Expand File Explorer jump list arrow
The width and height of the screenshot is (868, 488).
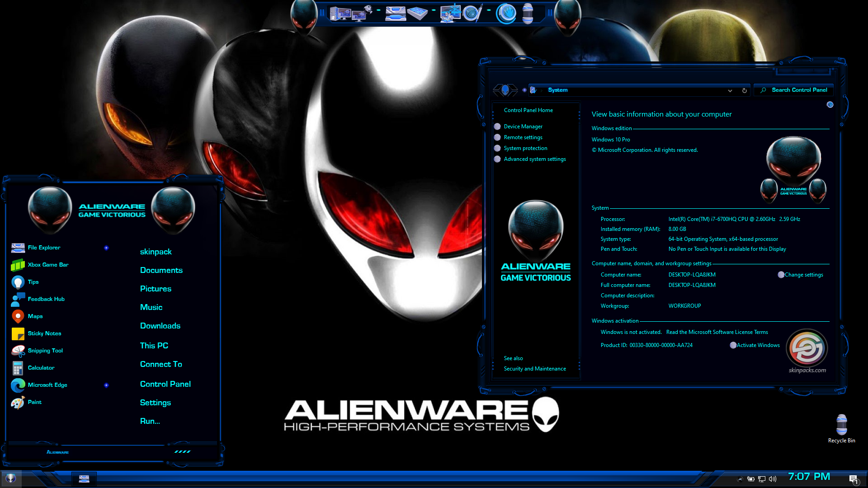point(106,248)
